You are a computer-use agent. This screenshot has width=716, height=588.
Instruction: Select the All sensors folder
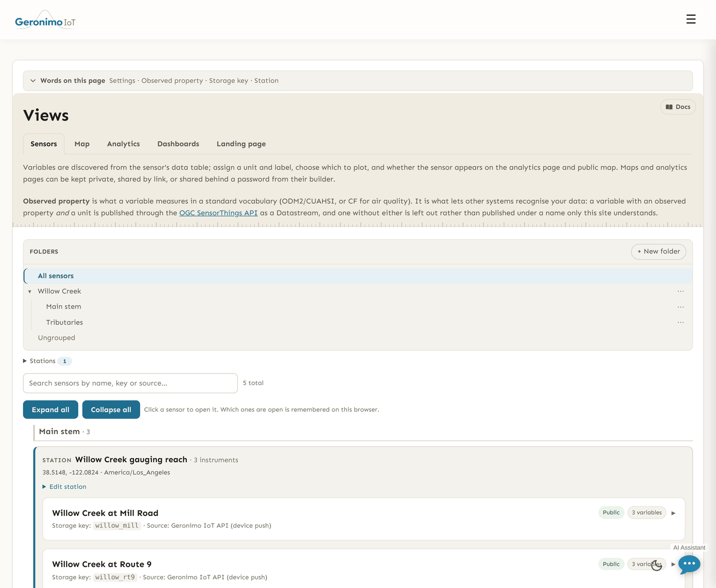tap(358, 276)
